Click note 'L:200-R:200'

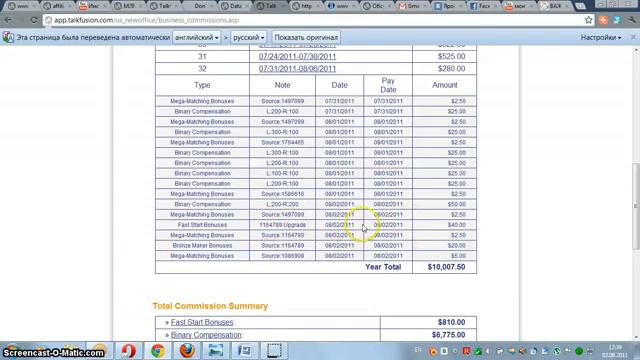point(282,204)
